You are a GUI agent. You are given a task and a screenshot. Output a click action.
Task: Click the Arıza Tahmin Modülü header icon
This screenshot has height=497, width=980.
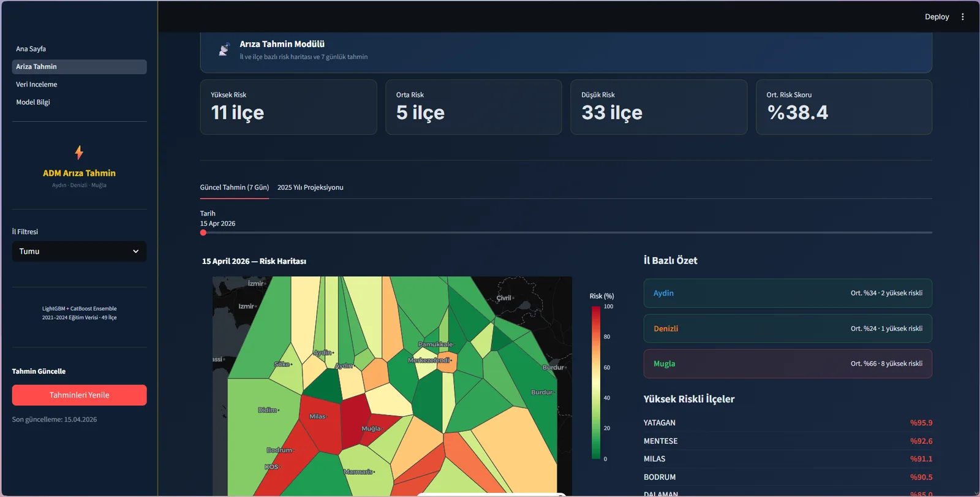coord(224,50)
